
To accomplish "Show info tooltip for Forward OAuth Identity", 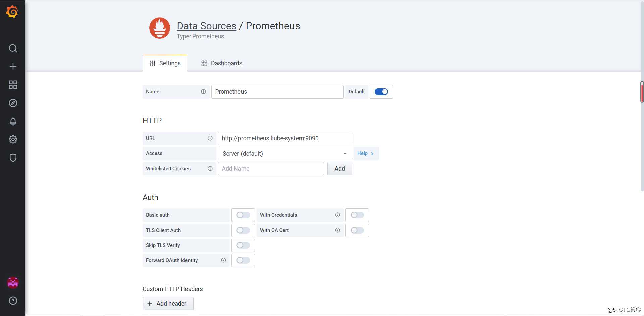I will click(x=223, y=260).
